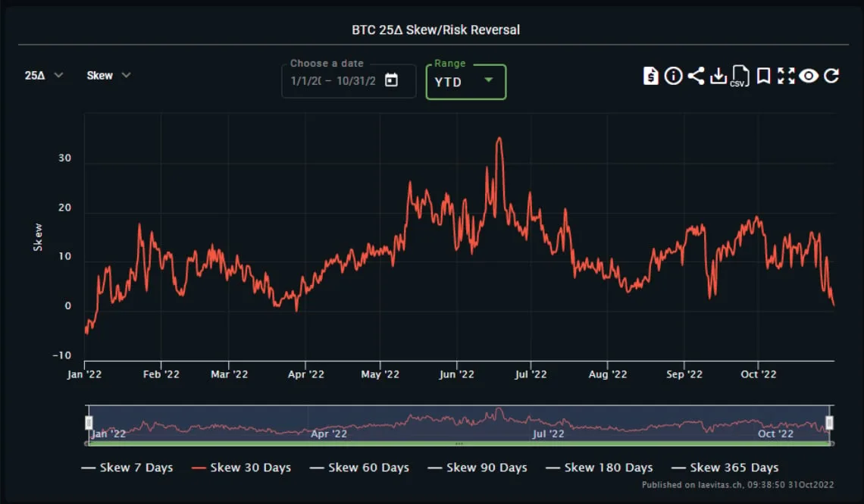Screen dimensions: 864x504
Task: Toggle Skew 7 Days legend series
Action: point(127,468)
